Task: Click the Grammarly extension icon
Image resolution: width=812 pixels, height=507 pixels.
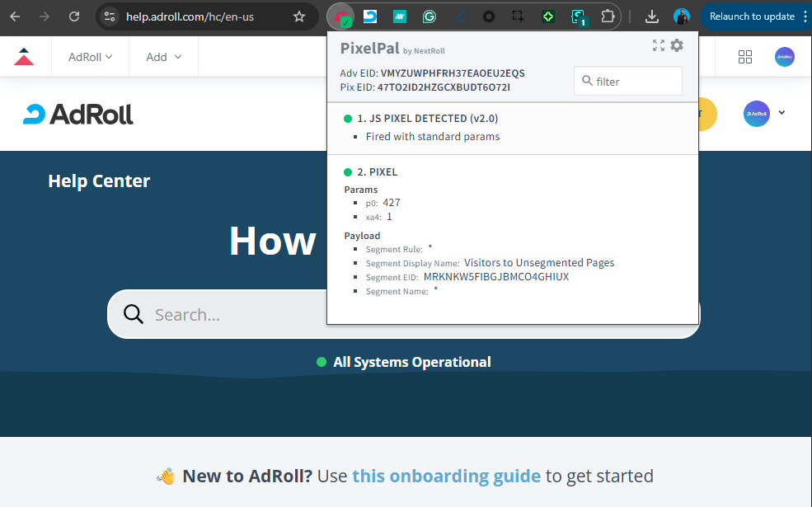Action: coord(429,16)
